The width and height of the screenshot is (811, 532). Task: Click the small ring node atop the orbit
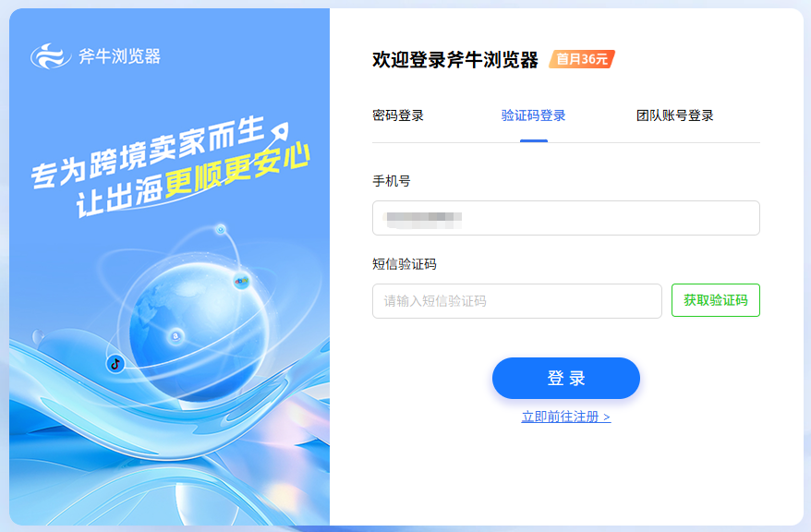[x=221, y=229]
